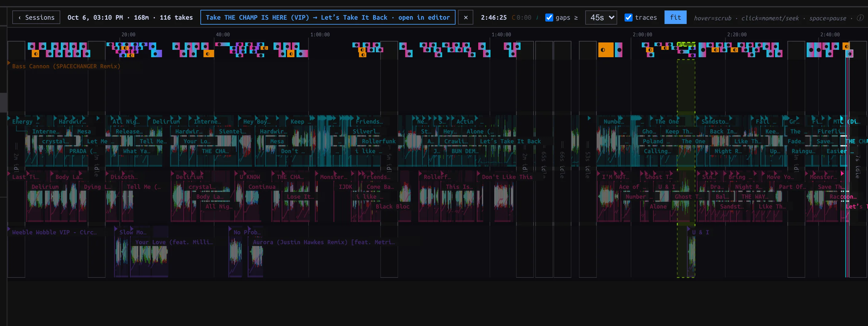This screenshot has width=868, height=326.
Task: Select the Sientel… track label
Action: pos(232,132)
